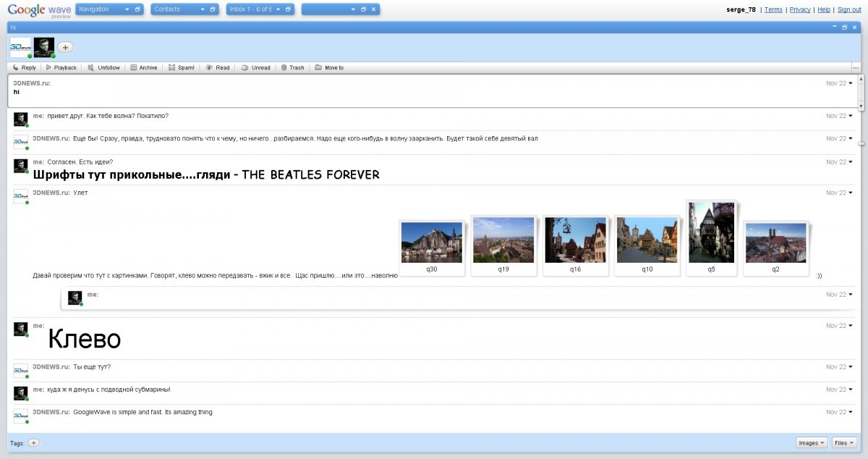Open the Inbox panel dropdown arrow
Screen dimensions: 868x459
pyautogui.click(x=278, y=9)
